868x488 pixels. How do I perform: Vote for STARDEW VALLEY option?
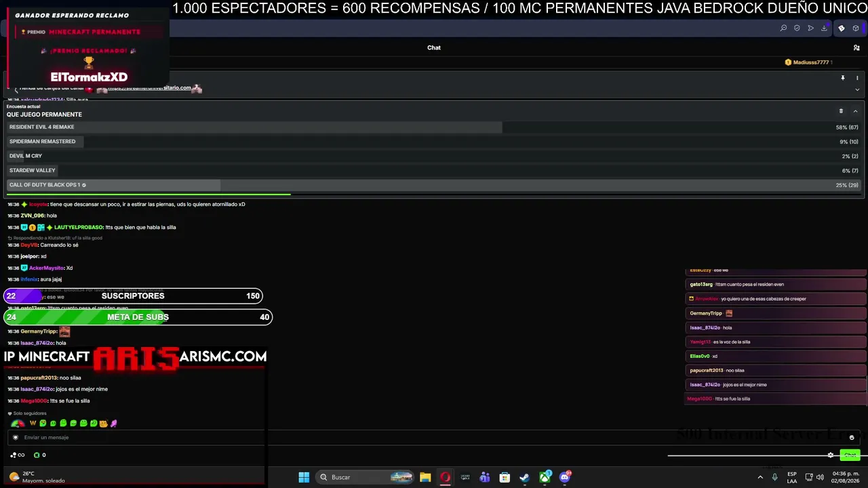[433, 170]
